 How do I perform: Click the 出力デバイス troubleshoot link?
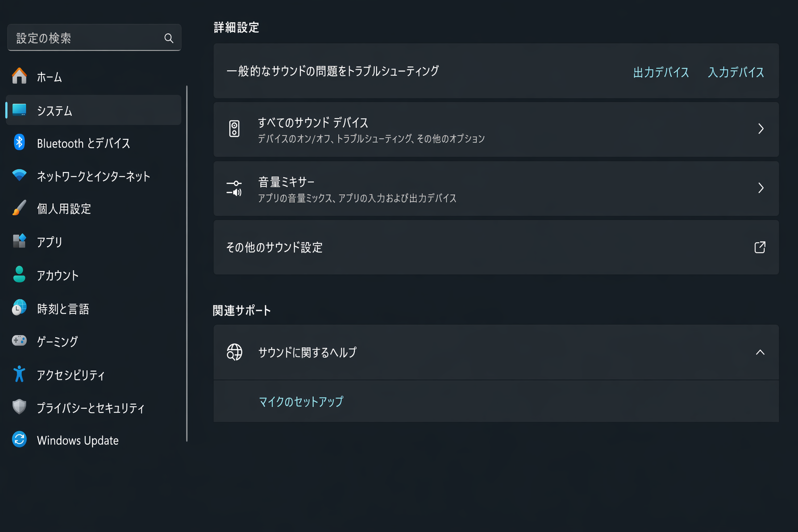tap(661, 72)
